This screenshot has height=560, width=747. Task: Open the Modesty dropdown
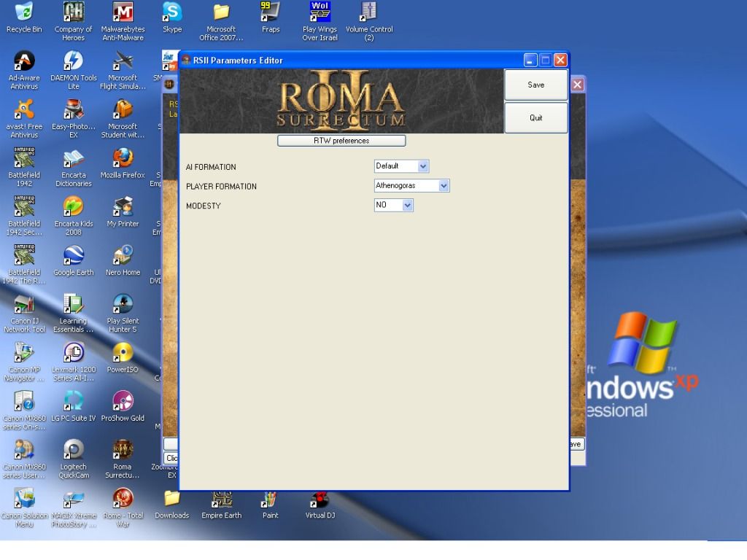tap(408, 206)
